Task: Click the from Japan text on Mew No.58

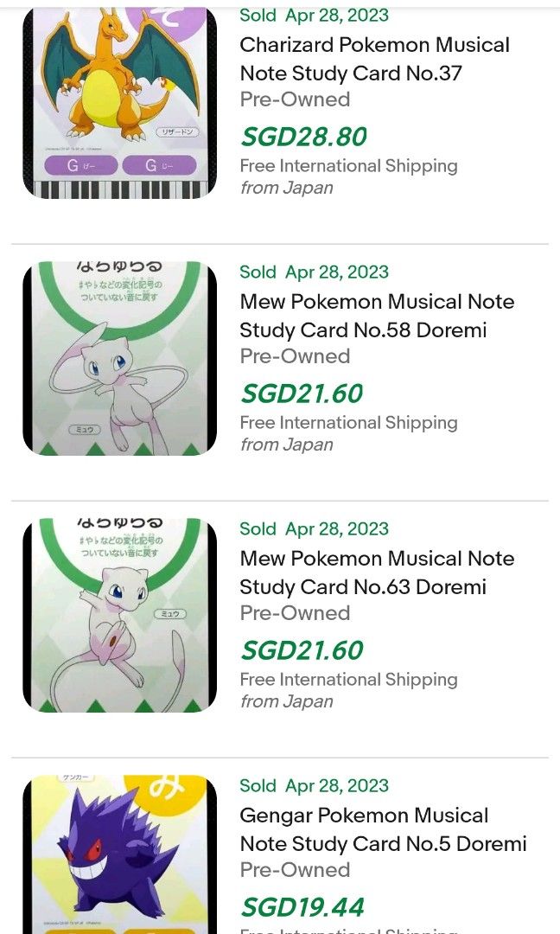Action: (x=282, y=445)
